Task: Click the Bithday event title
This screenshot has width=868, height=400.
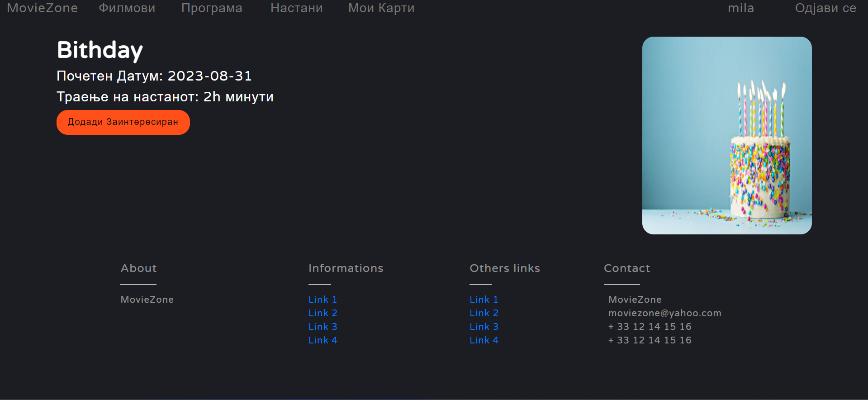Action: click(100, 50)
